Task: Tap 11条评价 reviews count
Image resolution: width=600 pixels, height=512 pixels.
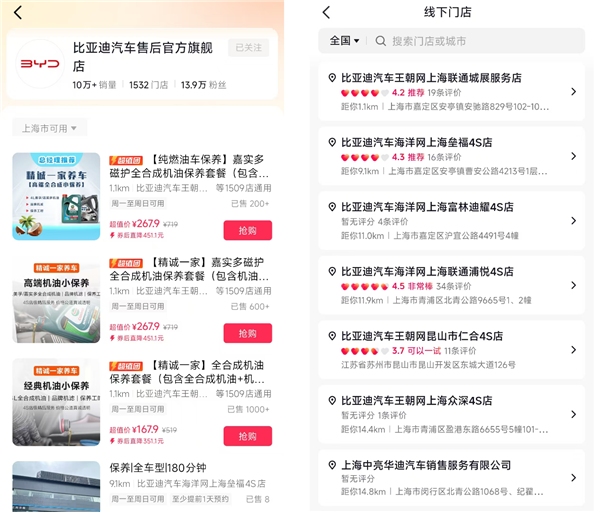Action: (x=460, y=351)
